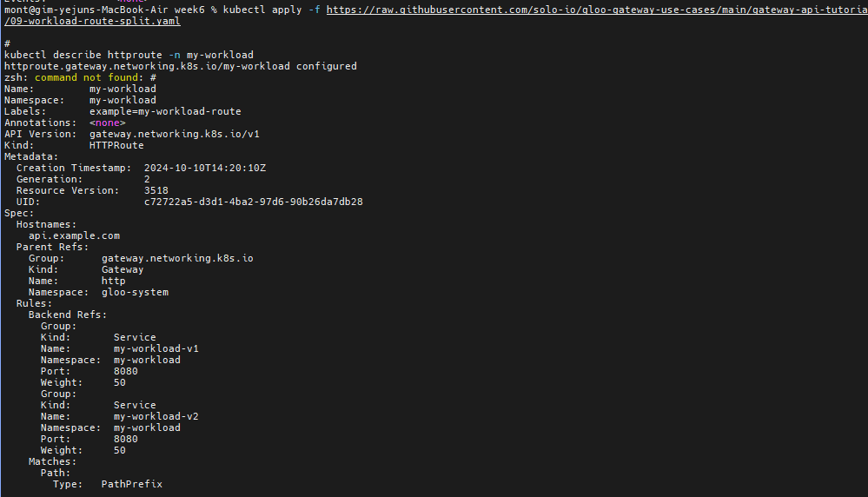Image resolution: width=868 pixels, height=497 pixels.
Task: Open the raw.githubusercontent.com URL in the command
Action: pyautogui.click(x=591, y=10)
